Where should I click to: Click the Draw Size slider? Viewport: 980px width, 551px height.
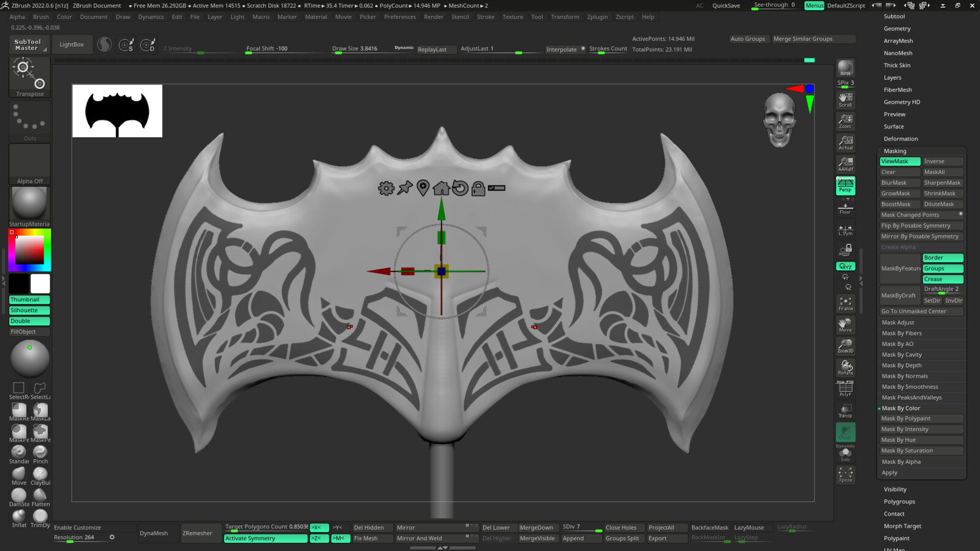362,49
